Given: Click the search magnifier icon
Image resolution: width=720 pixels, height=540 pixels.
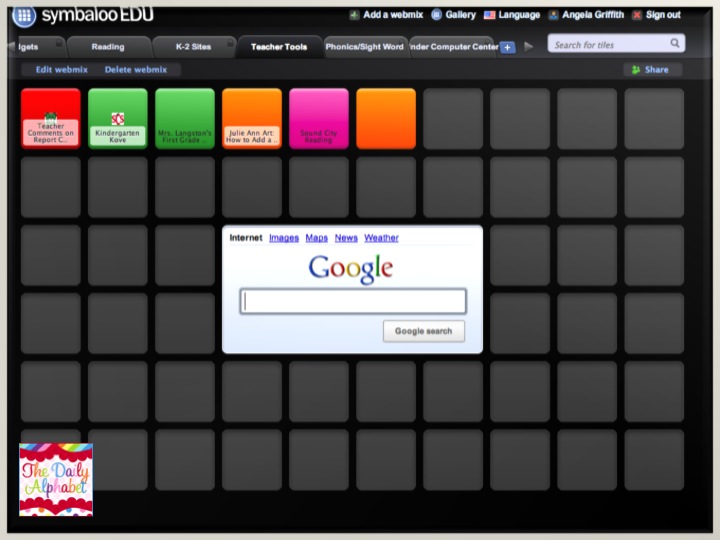Looking at the screenshot, I should click(675, 43).
